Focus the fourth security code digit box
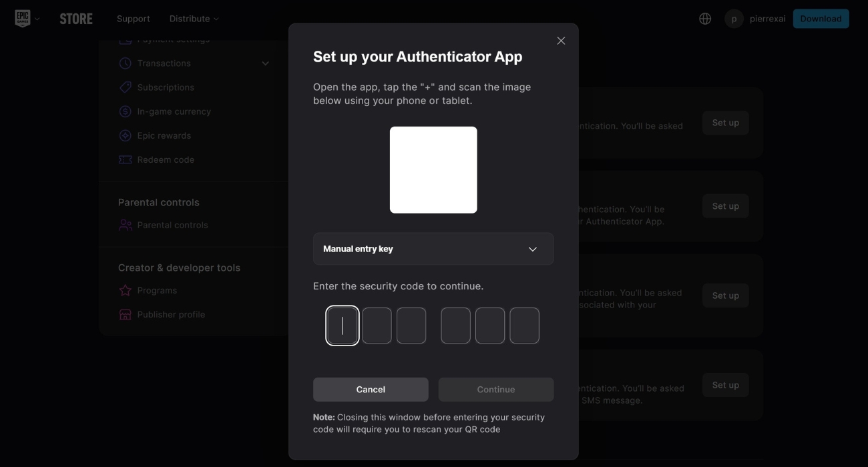868x467 pixels. pyautogui.click(x=455, y=326)
